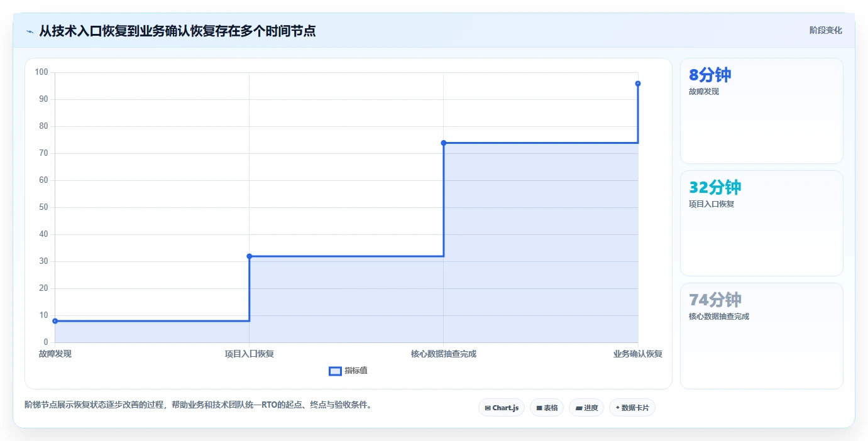Screen dimensions: 868x441
Task: Click the 指标值 legend color box
Action: (335, 371)
